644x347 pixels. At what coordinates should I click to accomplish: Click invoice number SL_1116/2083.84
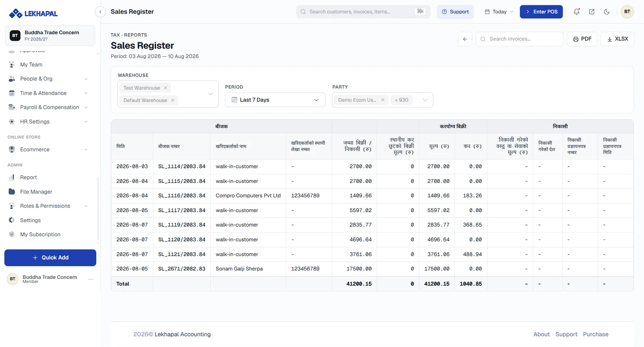pos(182,196)
